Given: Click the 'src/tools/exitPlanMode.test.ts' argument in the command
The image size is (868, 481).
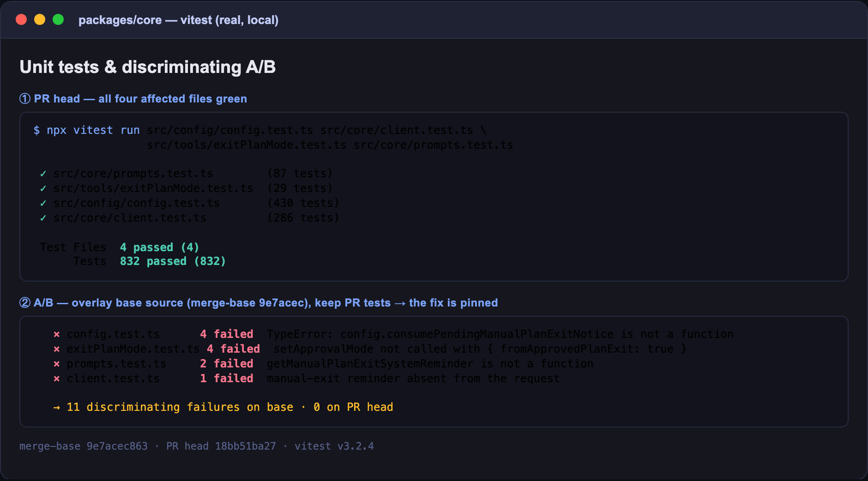Looking at the screenshot, I should tap(247, 145).
